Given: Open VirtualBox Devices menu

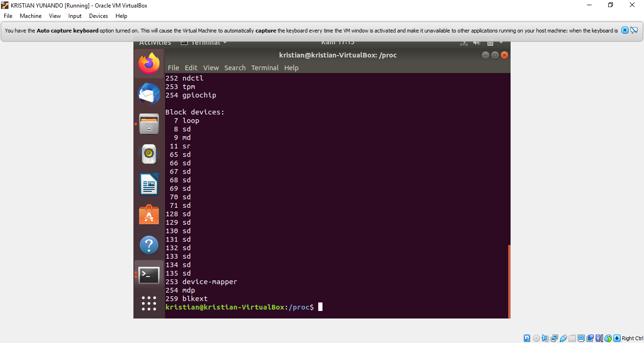Looking at the screenshot, I should 99,16.
